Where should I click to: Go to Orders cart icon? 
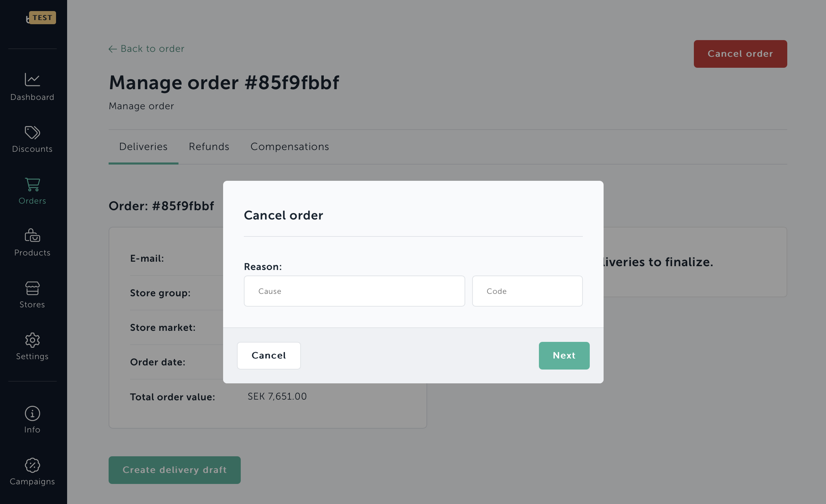pyautogui.click(x=32, y=184)
